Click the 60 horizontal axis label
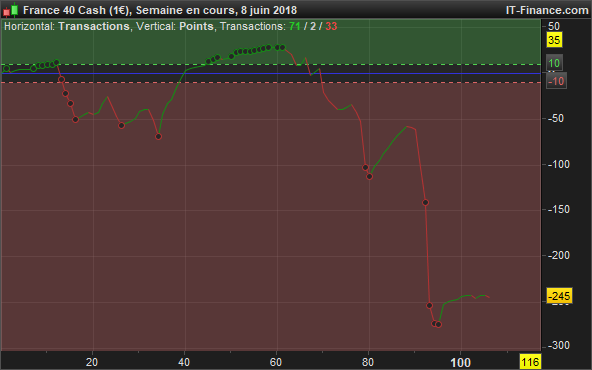The height and width of the screenshot is (370, 592). click(276, 362)
